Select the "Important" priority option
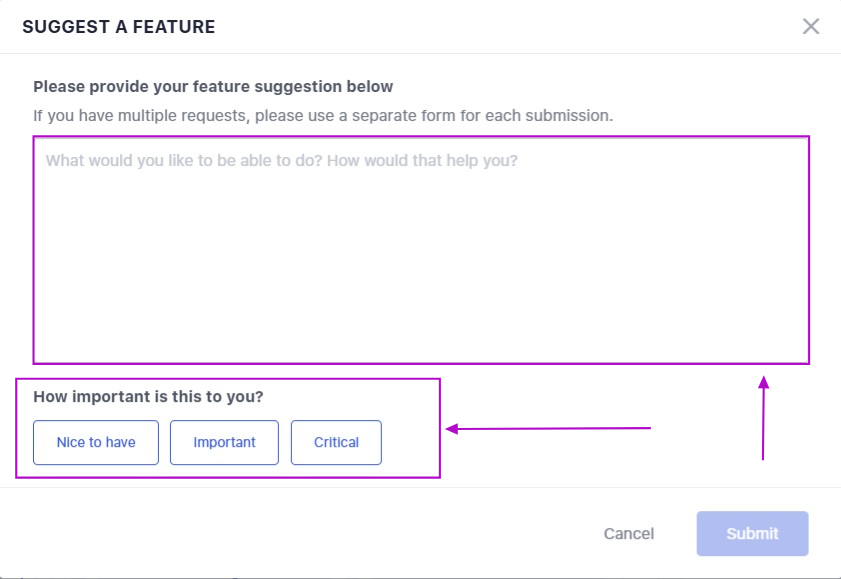Screen dimensions: 841x579 coord(224,443)
